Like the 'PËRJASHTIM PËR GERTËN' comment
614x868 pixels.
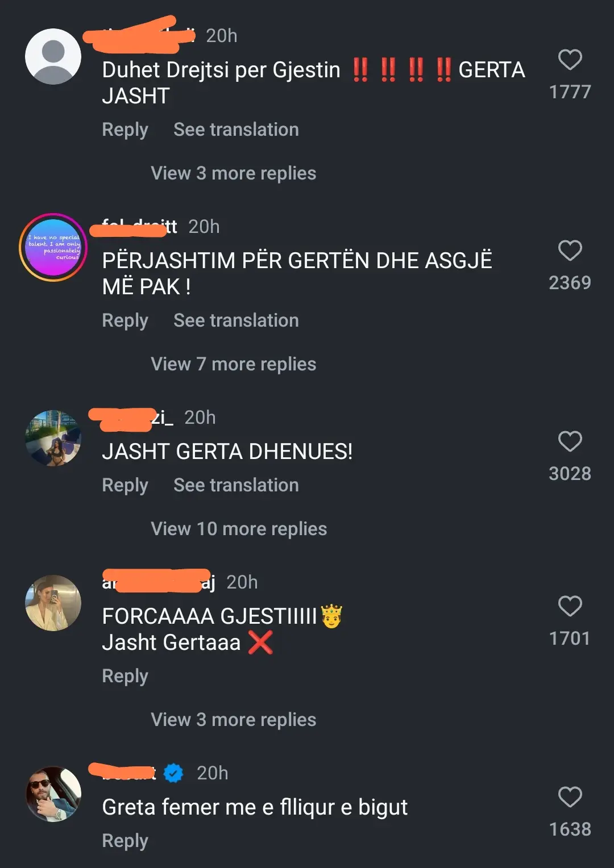[x=570, y=251]
